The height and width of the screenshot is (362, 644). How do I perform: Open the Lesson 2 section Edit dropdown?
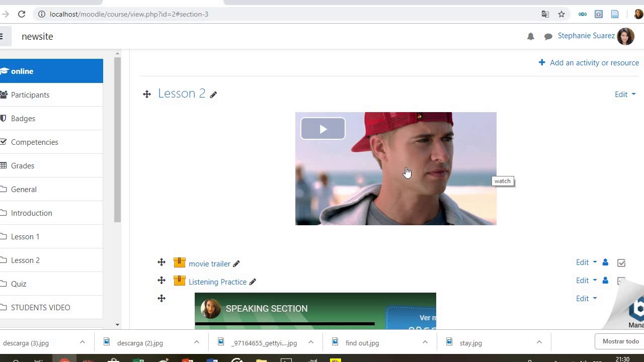coord(625,94)
